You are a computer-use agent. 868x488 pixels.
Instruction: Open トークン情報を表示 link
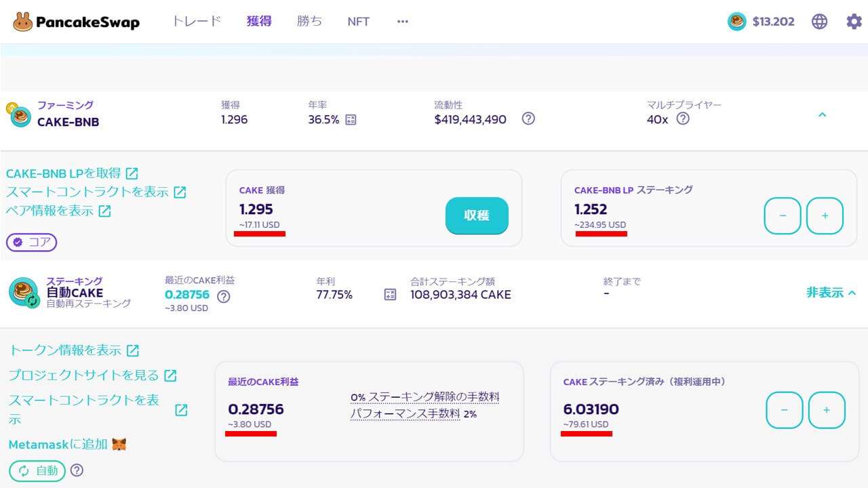tap(74, 350)
